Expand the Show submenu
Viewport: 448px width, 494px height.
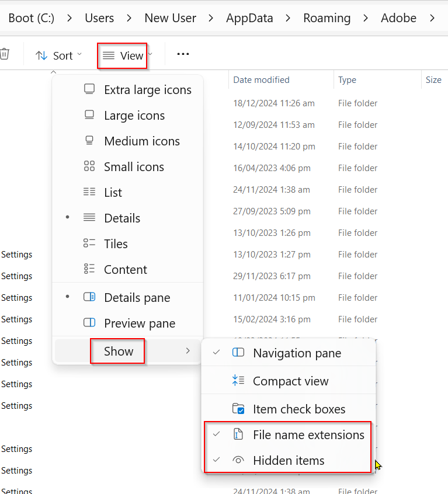127,351
